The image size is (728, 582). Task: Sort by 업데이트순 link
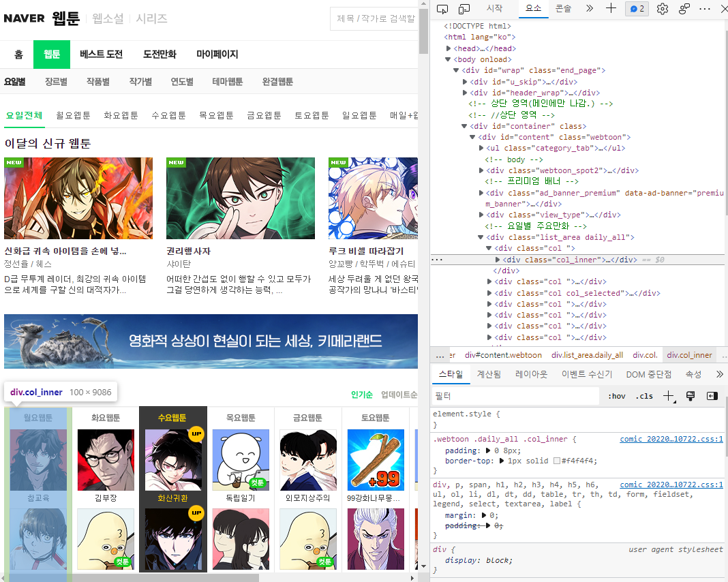(399, 395)
